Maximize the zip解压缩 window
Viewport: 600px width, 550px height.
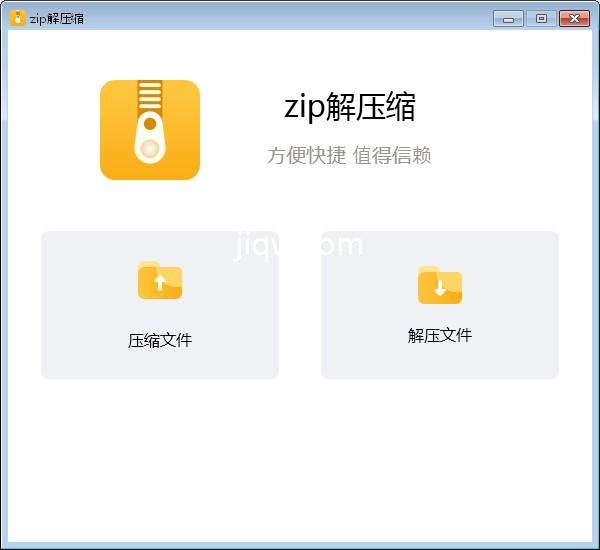[541, 18]
